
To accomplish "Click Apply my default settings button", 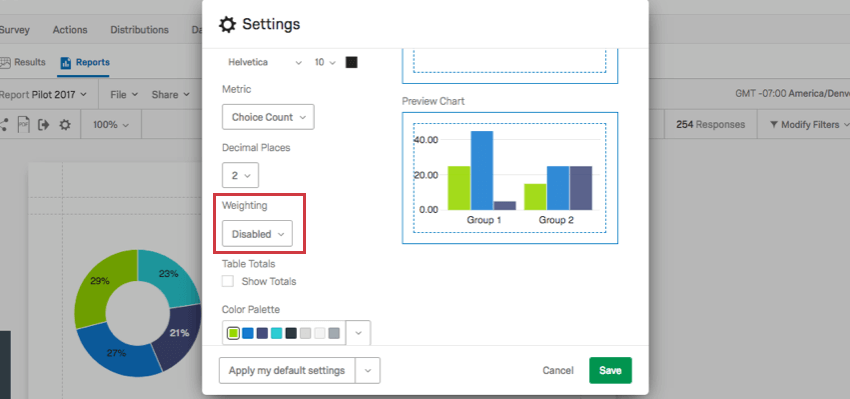I will 287,371.
